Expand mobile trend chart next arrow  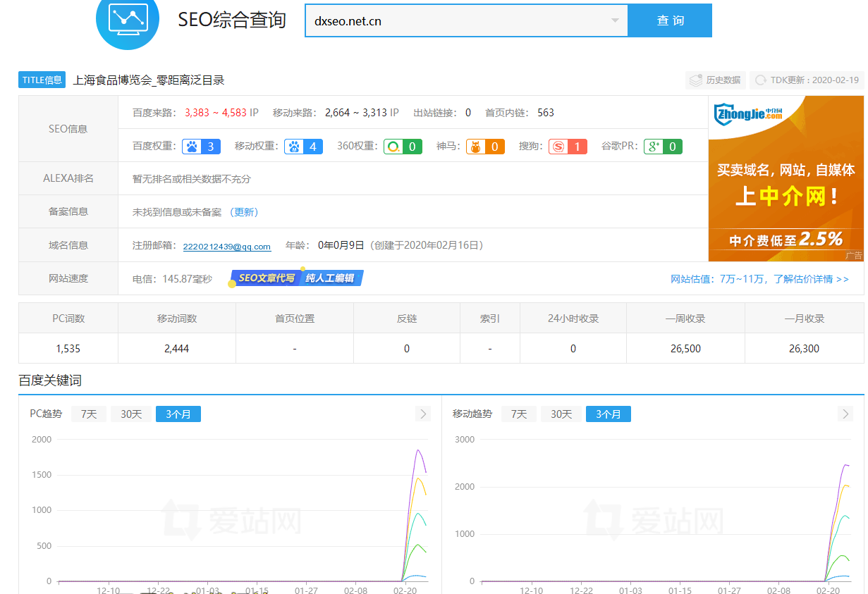pos(845,414)
